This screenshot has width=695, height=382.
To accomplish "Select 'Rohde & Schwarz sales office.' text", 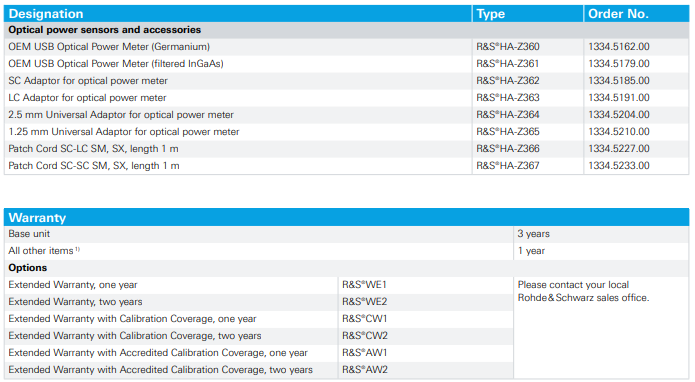I will click(x=583, y=298).
